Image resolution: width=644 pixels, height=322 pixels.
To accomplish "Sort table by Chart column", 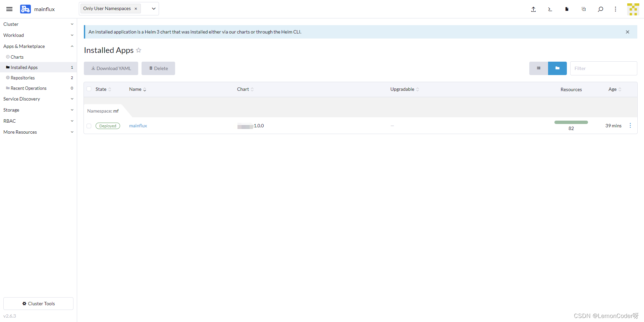I will coord(245,89).
